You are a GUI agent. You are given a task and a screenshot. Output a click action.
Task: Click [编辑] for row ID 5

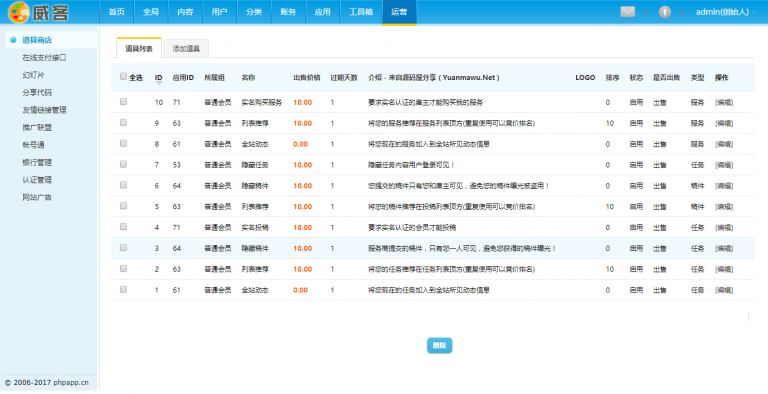coord(724,207)
